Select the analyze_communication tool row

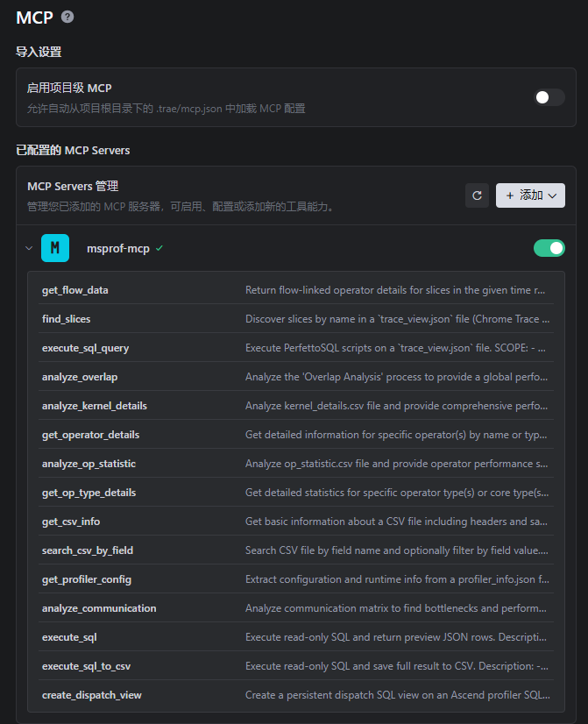(x=296, y=608)
